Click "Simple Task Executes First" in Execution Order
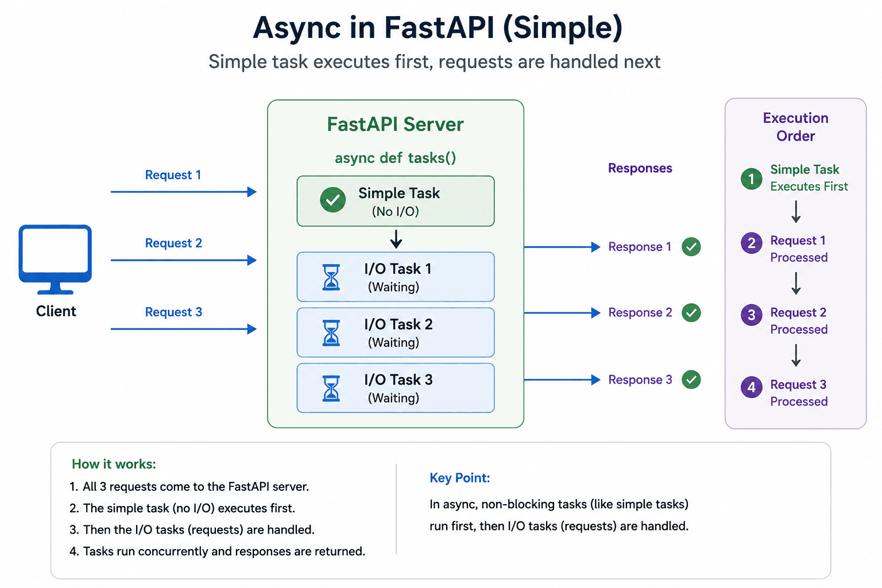882x588 pixels. [x=809, y=178]
